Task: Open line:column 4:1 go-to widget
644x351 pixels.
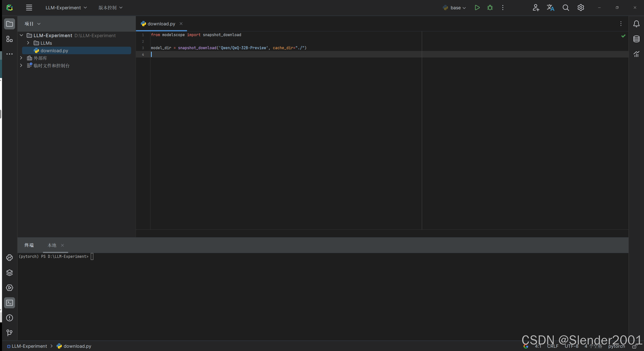Action: [538, 346]
